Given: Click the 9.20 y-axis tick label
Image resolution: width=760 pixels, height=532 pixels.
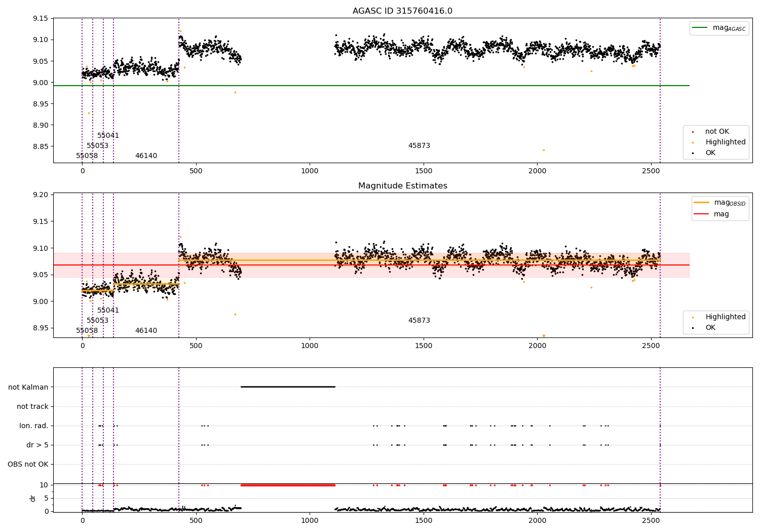Looking at the screenshot, I should click(40, 195).
